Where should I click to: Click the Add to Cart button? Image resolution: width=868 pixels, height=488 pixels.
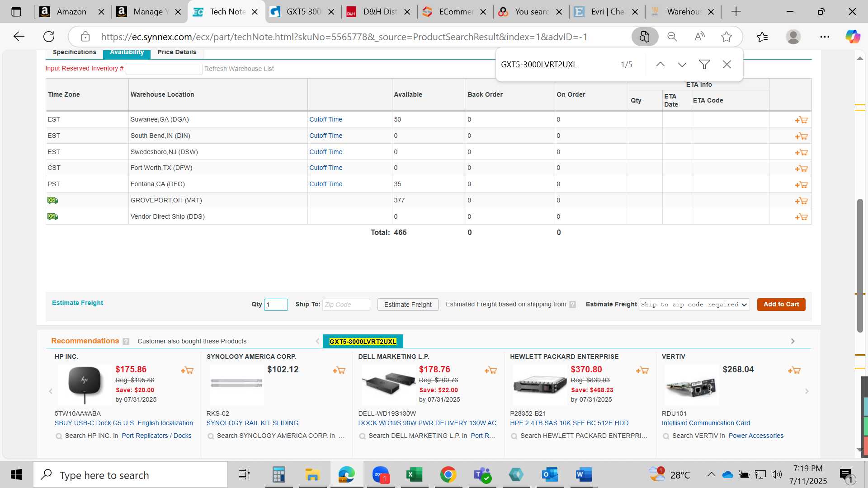(781, 305)
